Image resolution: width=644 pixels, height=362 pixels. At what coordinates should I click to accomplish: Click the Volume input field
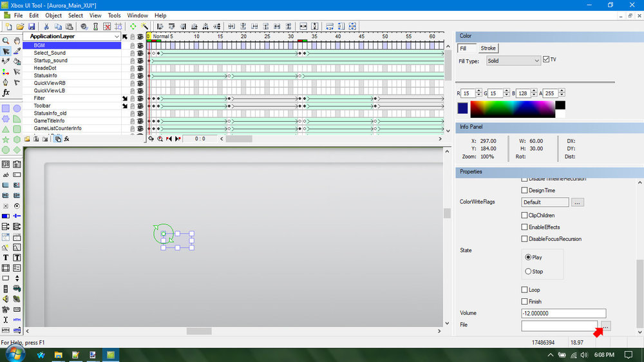coord(563,313)
